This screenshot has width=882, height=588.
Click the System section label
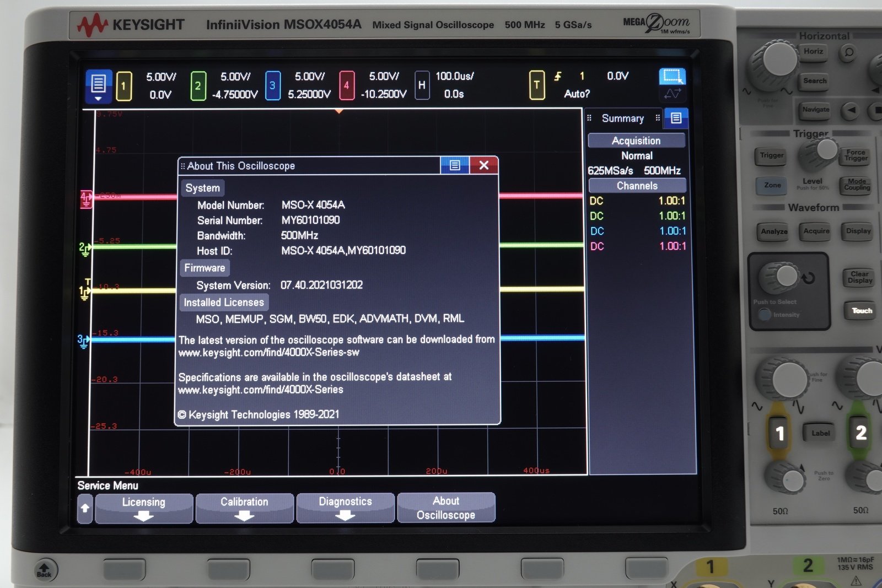pyautogui.click(x=202, y=188)
